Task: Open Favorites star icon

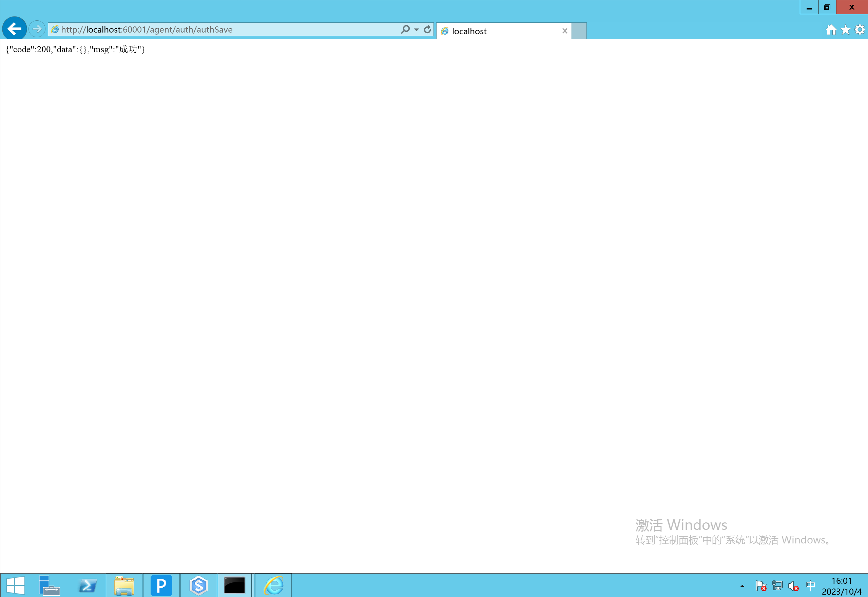Action: pos(846,29)
